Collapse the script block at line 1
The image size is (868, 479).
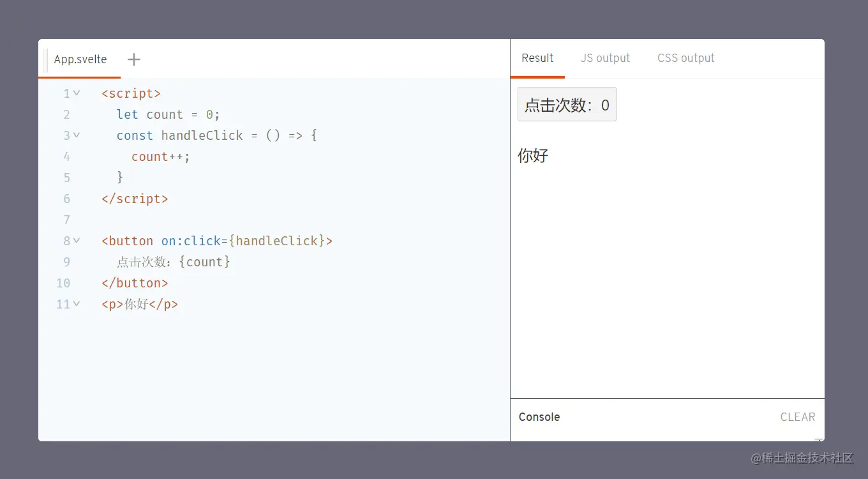pos(77,93)
